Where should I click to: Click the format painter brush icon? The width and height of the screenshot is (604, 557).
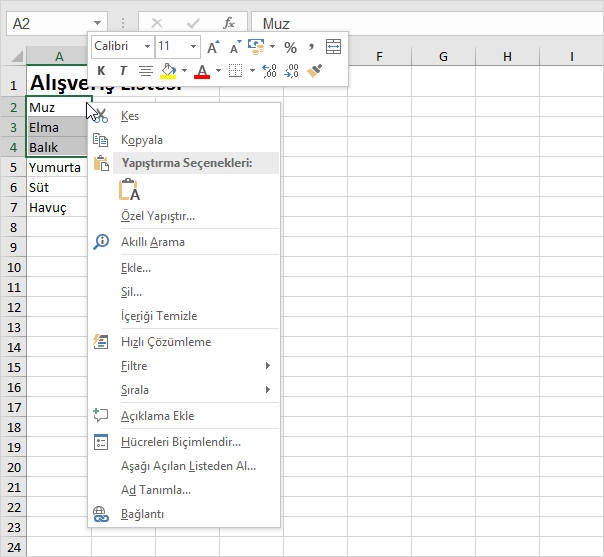tap(314, 71)
